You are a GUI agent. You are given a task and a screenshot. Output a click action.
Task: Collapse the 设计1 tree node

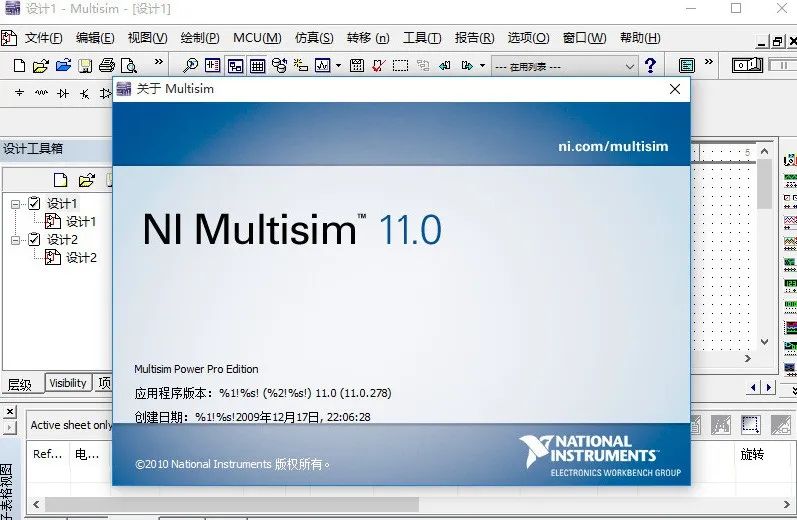pyautogui.click(x=16, y=204)
